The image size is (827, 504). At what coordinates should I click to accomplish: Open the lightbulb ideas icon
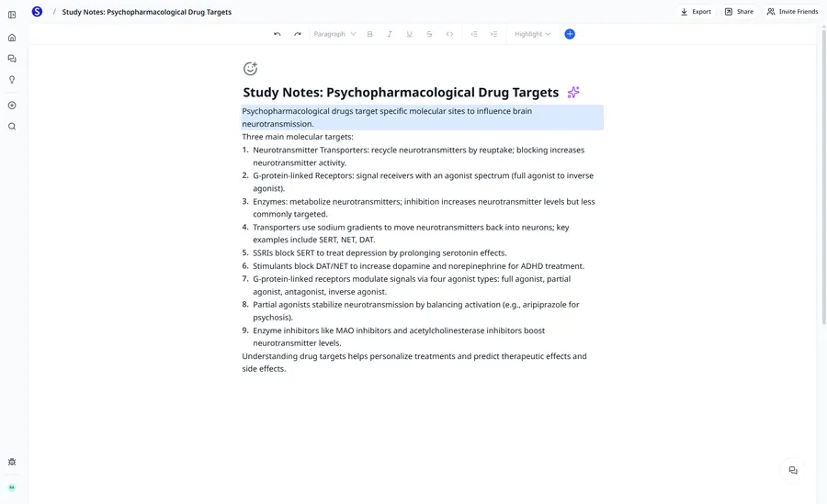(12, 80)
